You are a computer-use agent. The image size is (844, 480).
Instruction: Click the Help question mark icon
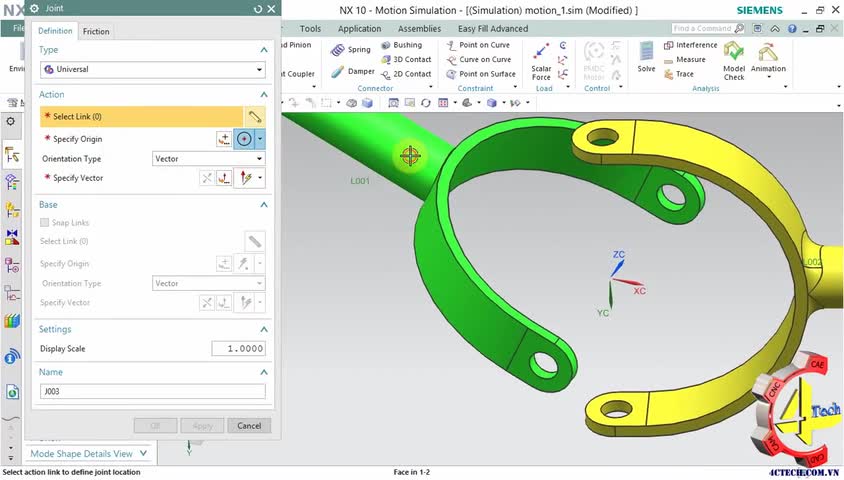click(x=792, y=29)
